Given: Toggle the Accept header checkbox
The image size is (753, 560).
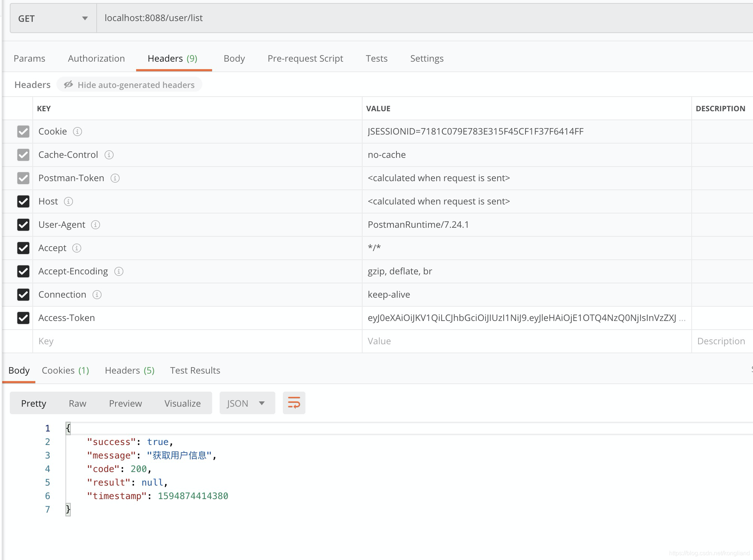Looking at the screenshot, I should click(23, 248).
